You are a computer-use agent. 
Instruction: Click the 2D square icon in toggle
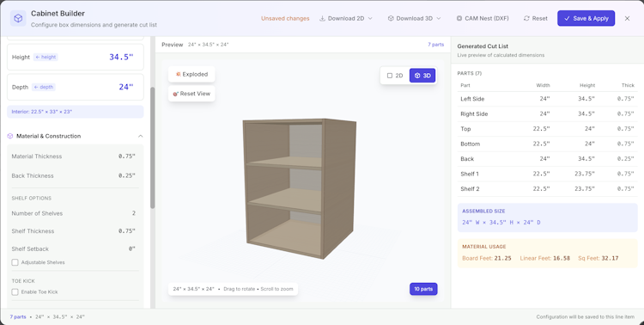pyautogui.click(x=390, y=76)
